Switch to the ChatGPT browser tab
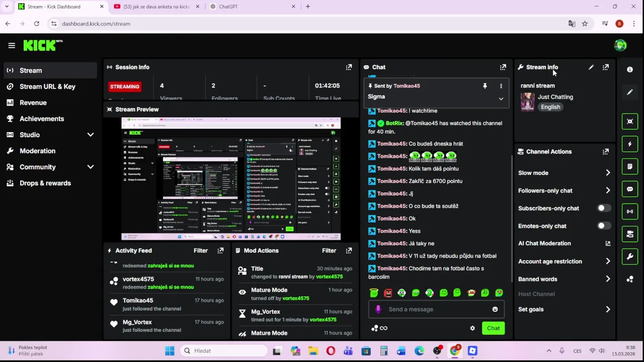 (x=253, y=7)
